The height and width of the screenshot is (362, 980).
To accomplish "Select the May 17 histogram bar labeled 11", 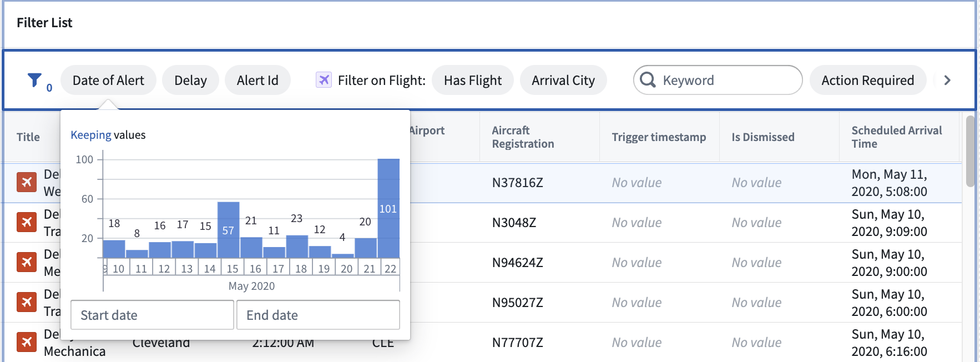I will (274, 252).
